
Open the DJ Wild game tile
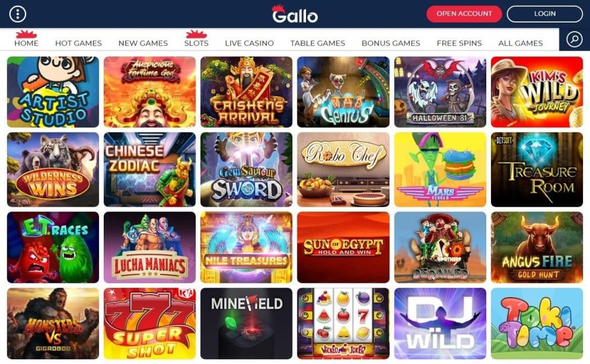point(440,323)
